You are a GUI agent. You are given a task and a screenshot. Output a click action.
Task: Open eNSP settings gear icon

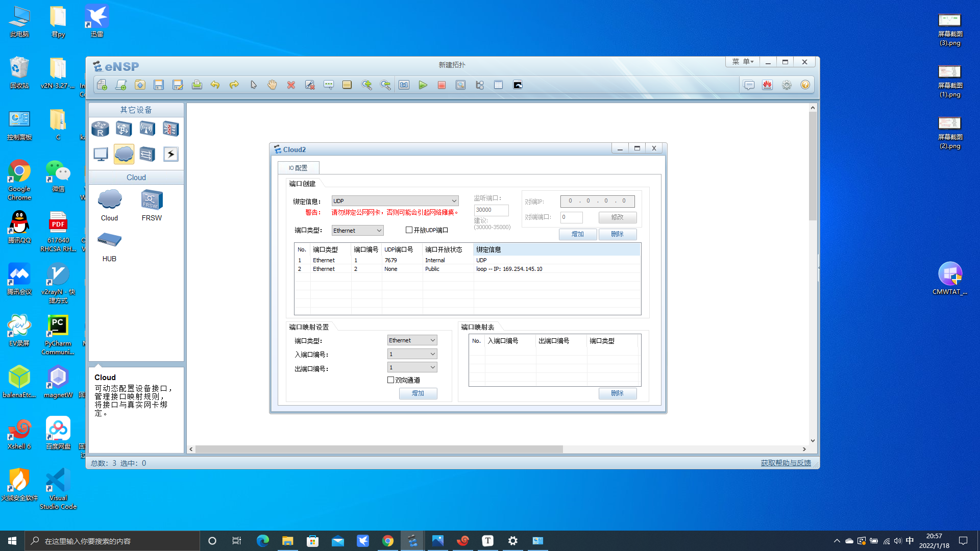[787, 85]
